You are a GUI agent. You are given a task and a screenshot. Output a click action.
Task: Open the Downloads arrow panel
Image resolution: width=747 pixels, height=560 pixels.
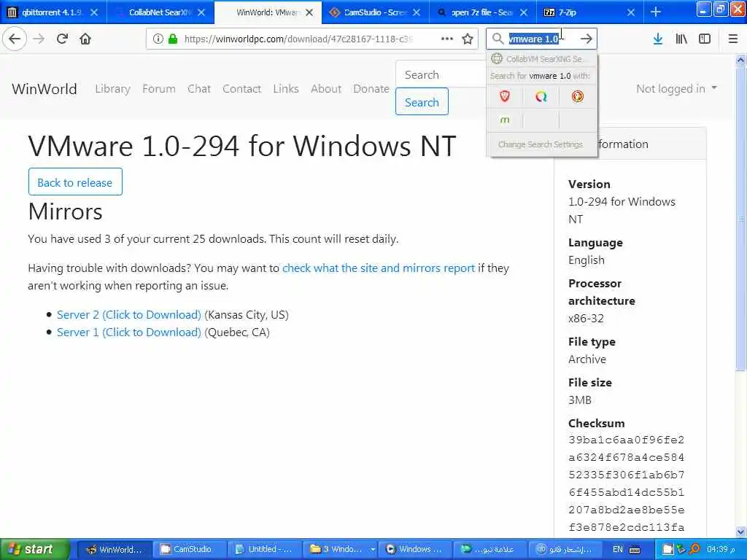(658, 39)
